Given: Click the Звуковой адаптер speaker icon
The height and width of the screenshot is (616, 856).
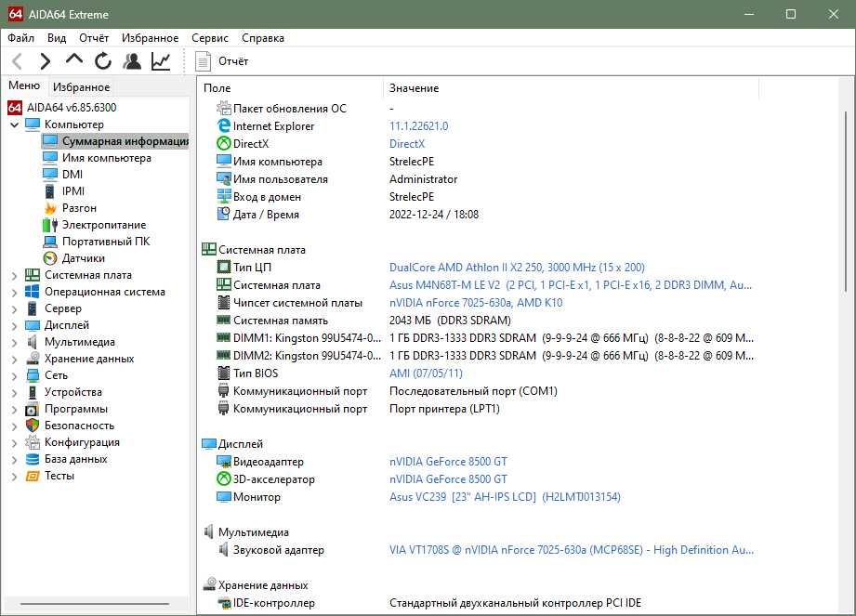Looking at the screenshot, I should 223,549.
